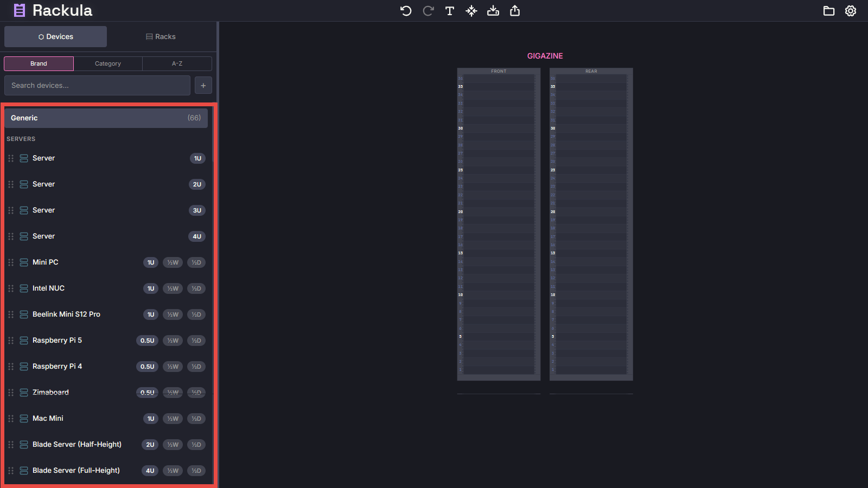Click the plus button beside search
Image resolution: width=868 pixels, height=488 pixels.
click(x=203, y=86)
